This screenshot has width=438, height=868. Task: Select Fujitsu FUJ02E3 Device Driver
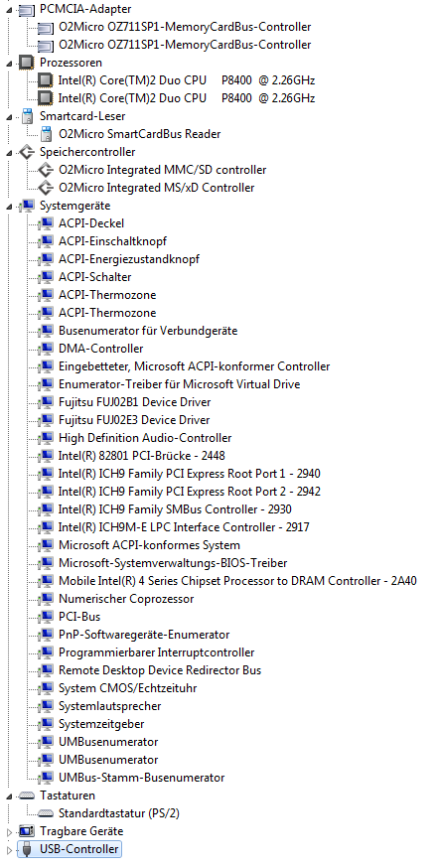click(134, 420)
